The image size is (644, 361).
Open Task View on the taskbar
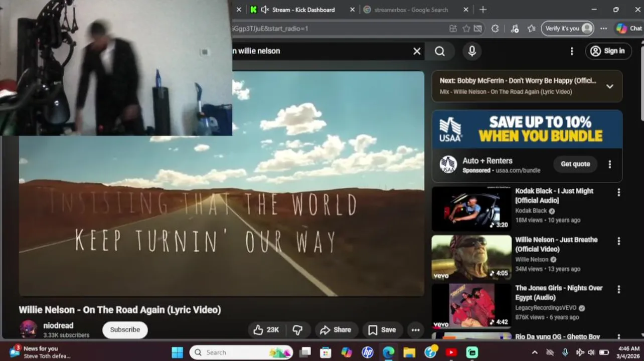305,352
